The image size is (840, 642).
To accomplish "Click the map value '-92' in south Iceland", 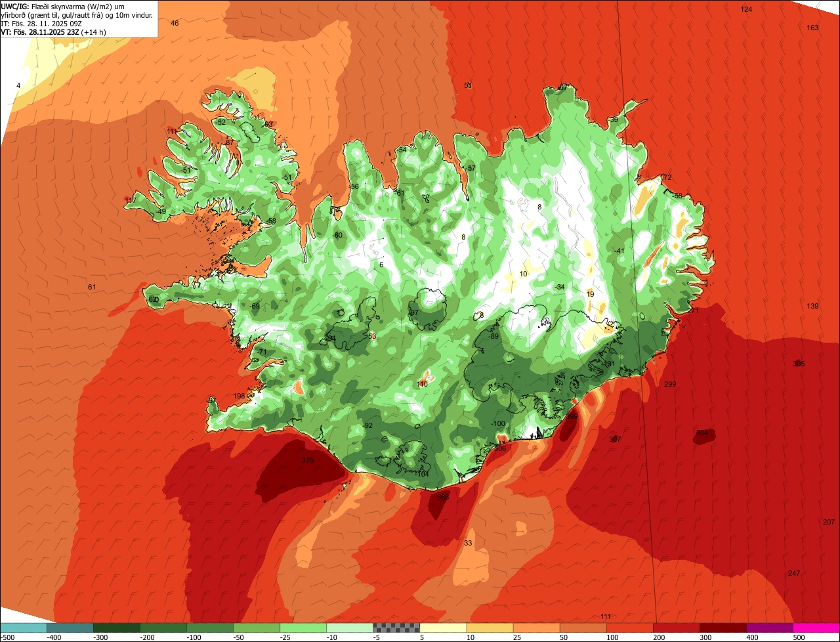I will [x=367, y=426].
